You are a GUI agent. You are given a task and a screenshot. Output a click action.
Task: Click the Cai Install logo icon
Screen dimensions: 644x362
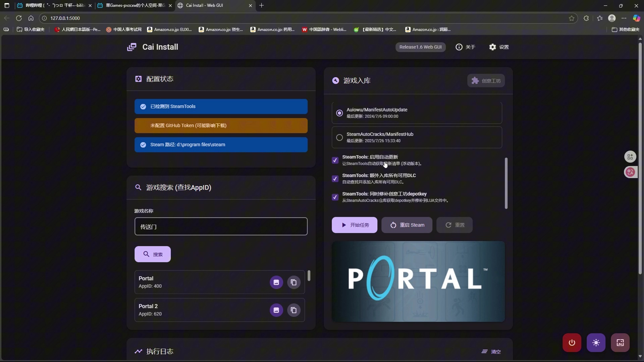click(x=131, y=47)
